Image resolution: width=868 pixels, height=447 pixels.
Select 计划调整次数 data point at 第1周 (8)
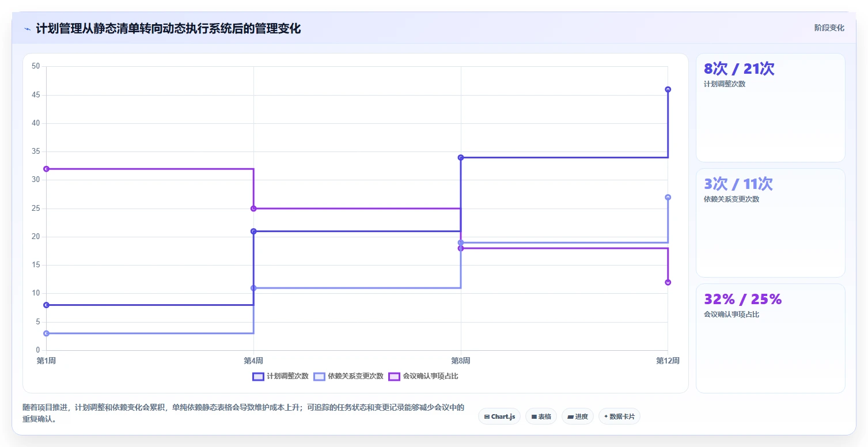click(x=46, y=305)
